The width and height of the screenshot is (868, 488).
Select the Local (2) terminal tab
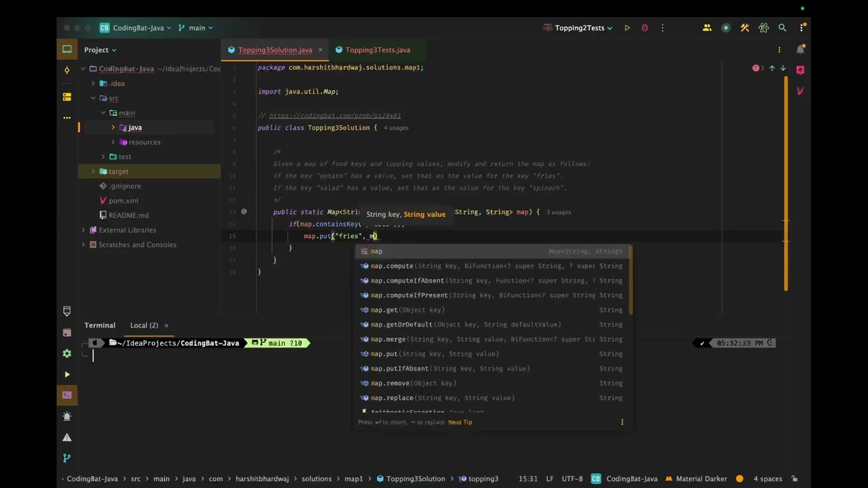point(143,325)
